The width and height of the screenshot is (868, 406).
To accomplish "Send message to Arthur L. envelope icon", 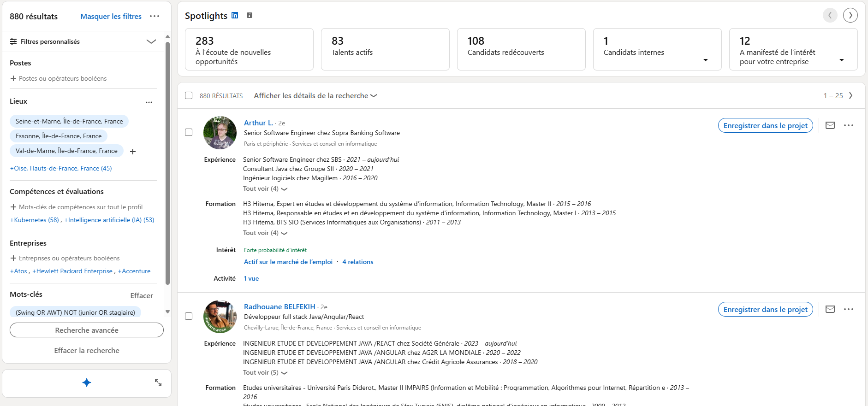I will pyautogui.click(x=830, y=125).
